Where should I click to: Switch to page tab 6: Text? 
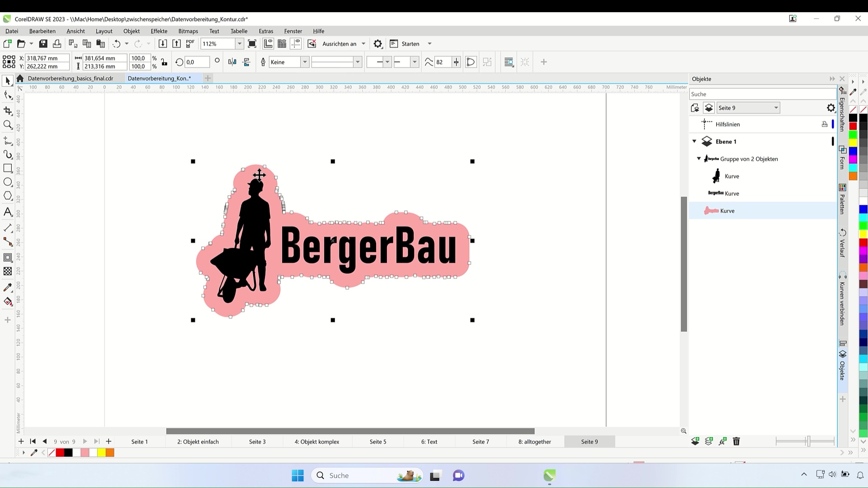tap(429, 442)
